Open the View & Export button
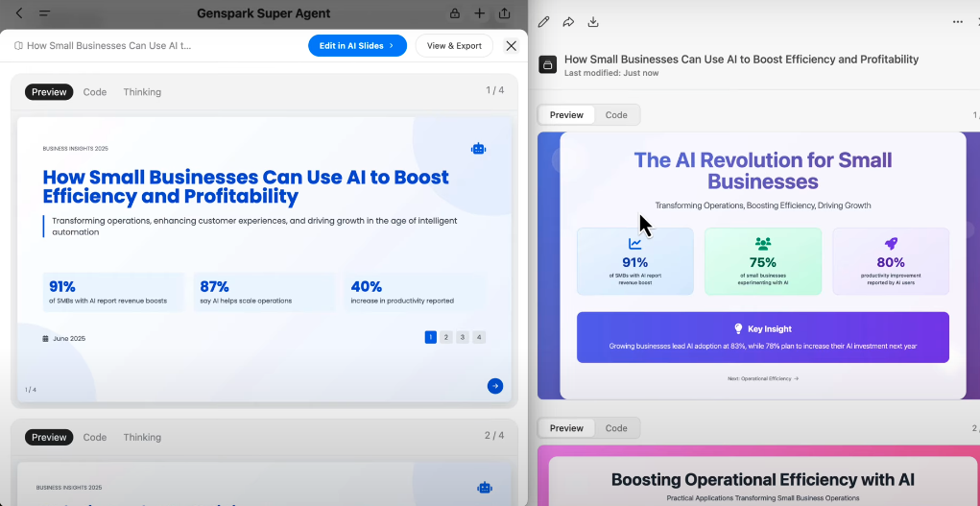980x506 pixels. pos(454,46)
